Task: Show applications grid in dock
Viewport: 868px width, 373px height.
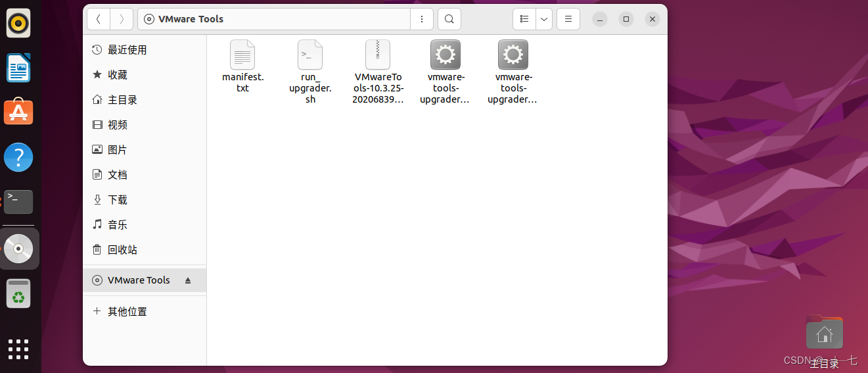Action: pos(18,349)
